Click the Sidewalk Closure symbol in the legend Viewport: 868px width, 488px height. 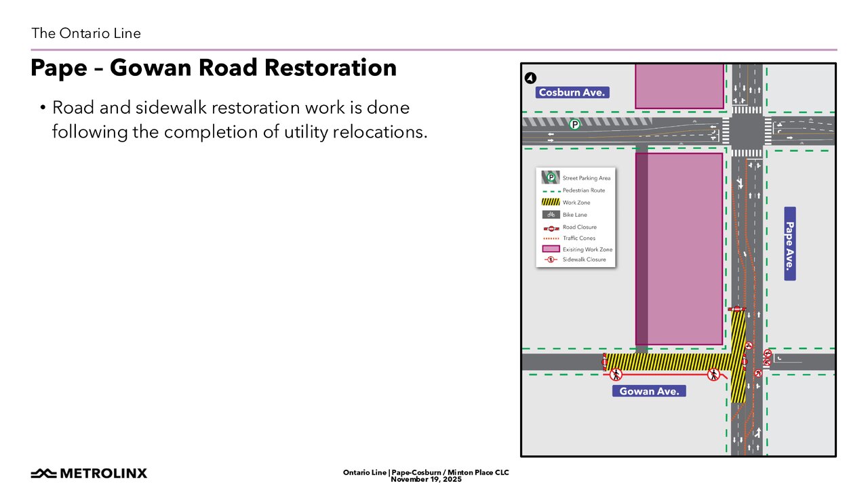[551, 260]
